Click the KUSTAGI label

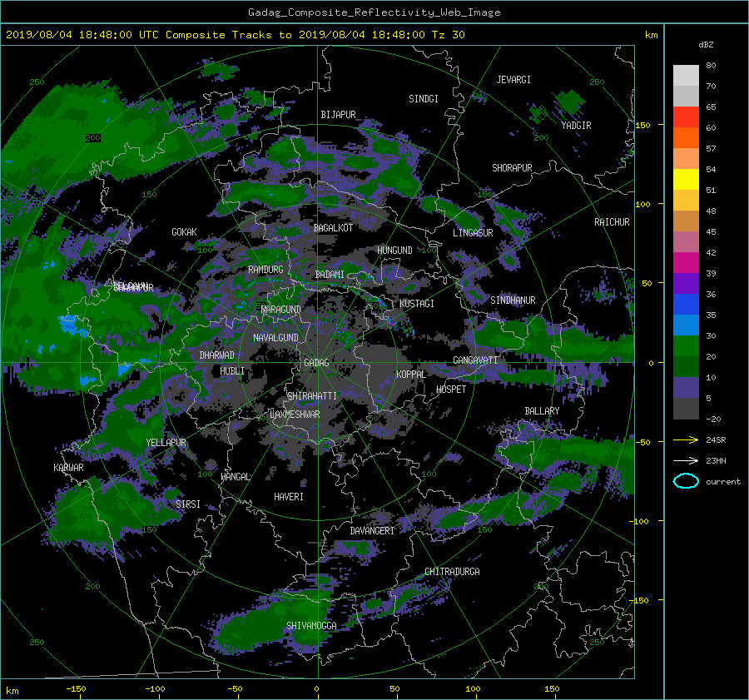click(x=417, y=304)
